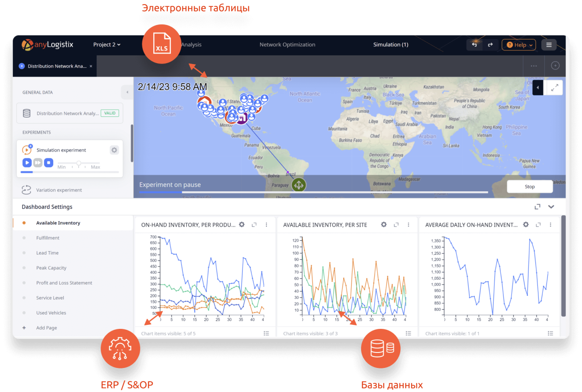Open Available Inventory Per Site gear settings

[384, 224]
